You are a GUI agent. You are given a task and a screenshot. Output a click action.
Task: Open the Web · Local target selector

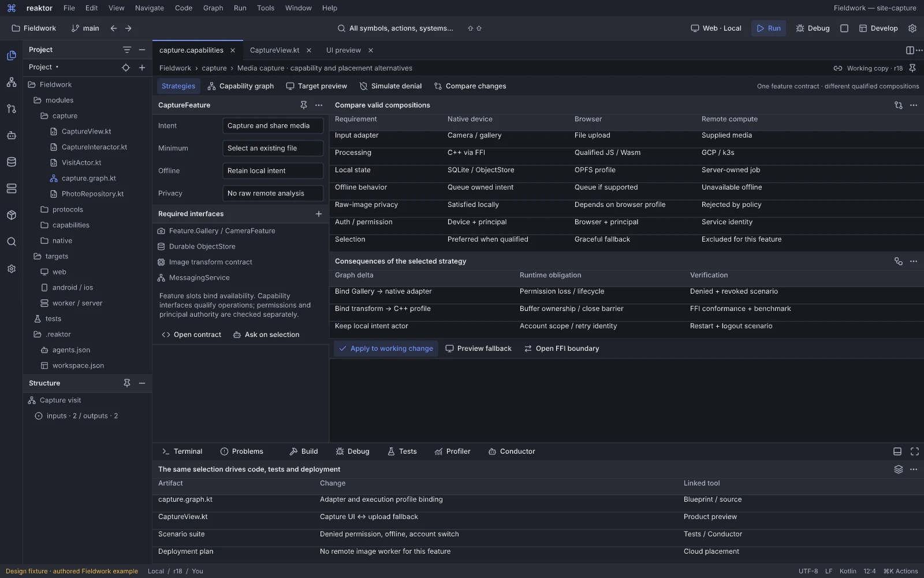[x=716, y=28]
